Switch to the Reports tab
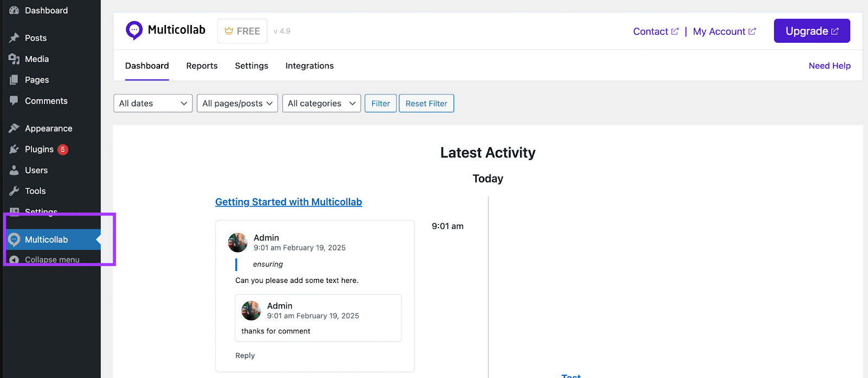The image size is (868, 378). (x=202, y=66)
